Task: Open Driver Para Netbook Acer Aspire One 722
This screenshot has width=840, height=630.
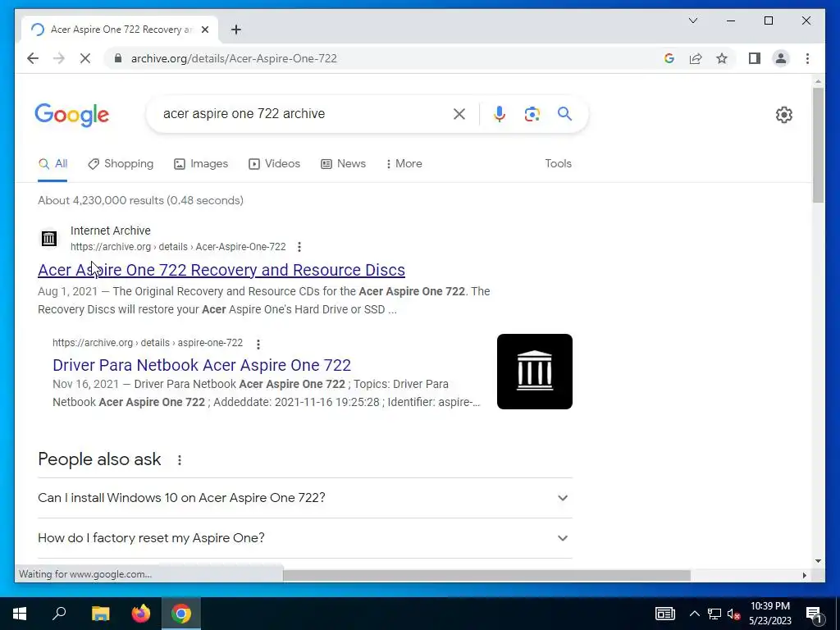Action: click(202, 365)
